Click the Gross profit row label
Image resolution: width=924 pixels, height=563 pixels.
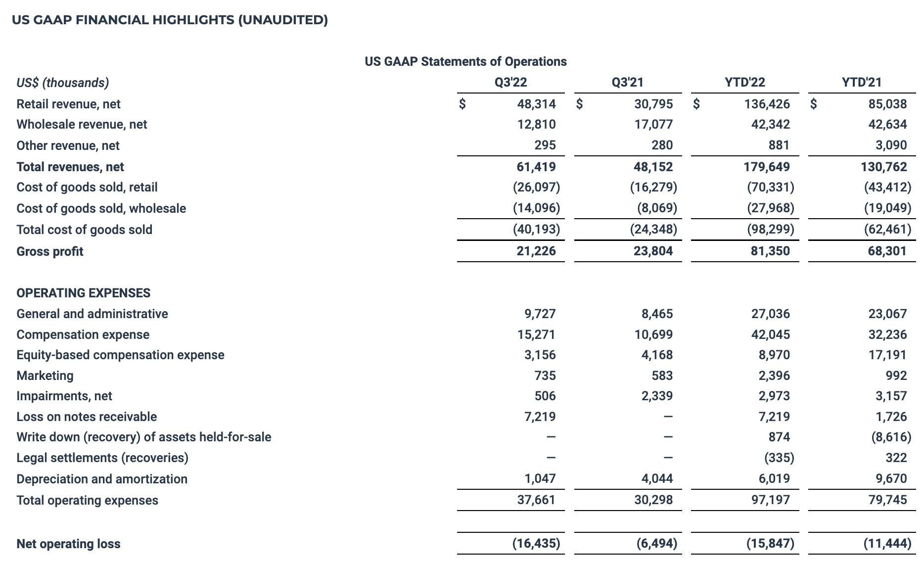pos(50,251)
